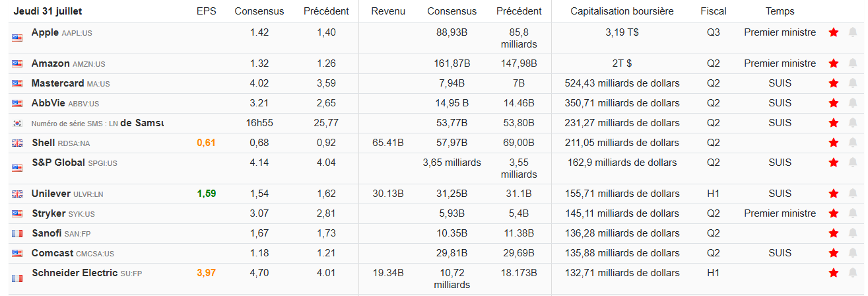Viewport: 868px width, 296px height.
Task: Click the Jeudi 31 juillet date header
Action: pyautogui.click(x=48, y=11)
